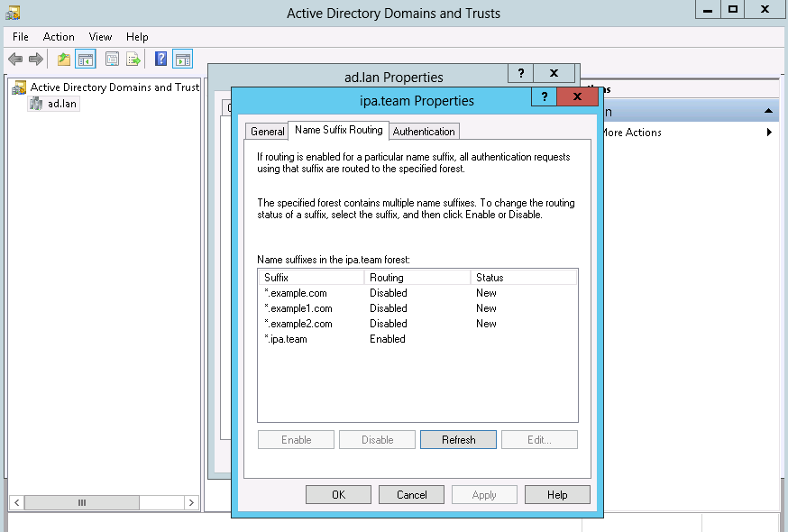This screenshot has width=788, height=532.
Task: Select Active Directory Domains and Trusts tree root
Action: 115,87
